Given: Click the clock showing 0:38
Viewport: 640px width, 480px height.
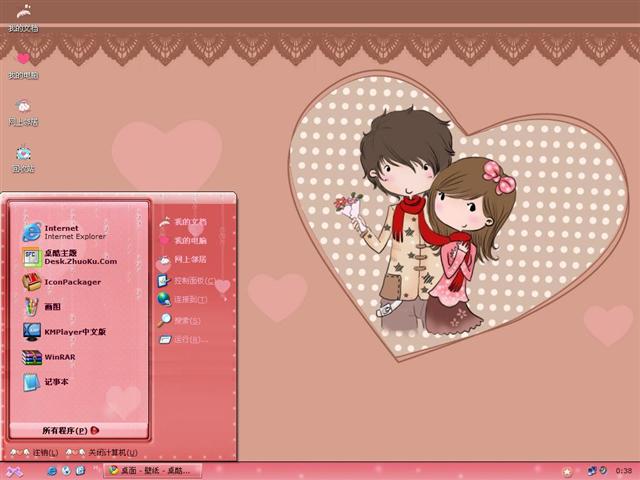Looking at the screenshot, I should click(623, 471).
